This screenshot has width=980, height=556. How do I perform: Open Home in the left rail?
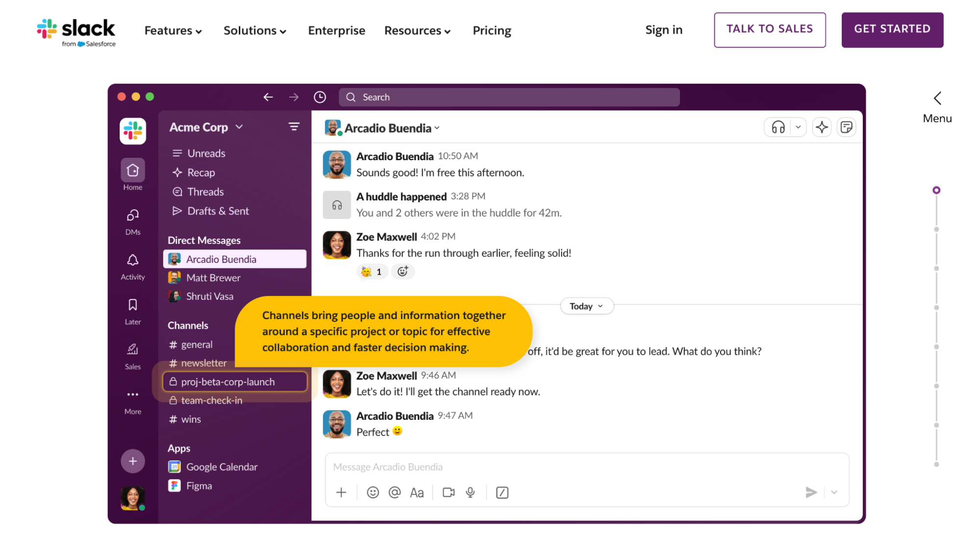point(133,175)
